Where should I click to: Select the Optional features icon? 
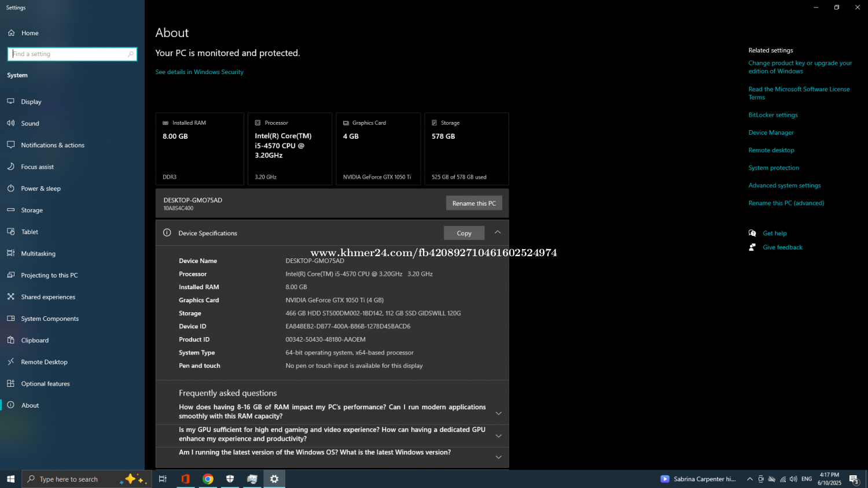(11, 383)
